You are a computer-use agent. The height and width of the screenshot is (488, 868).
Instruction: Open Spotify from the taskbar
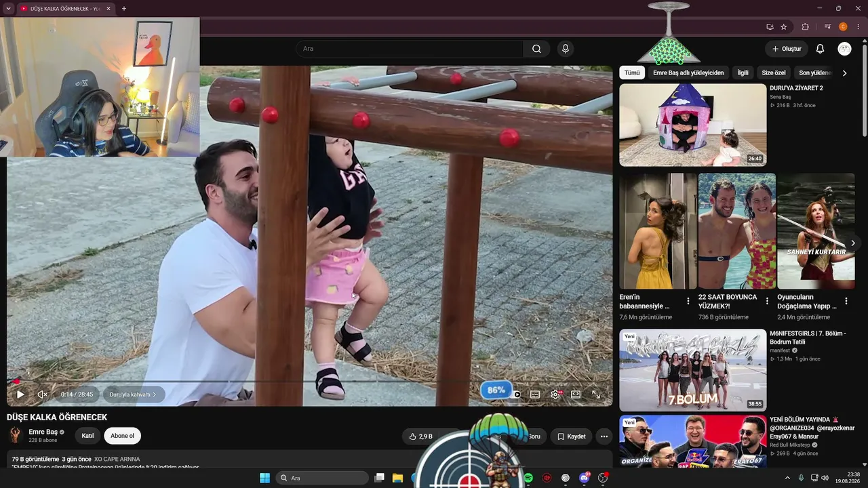[x=528, y=478]
